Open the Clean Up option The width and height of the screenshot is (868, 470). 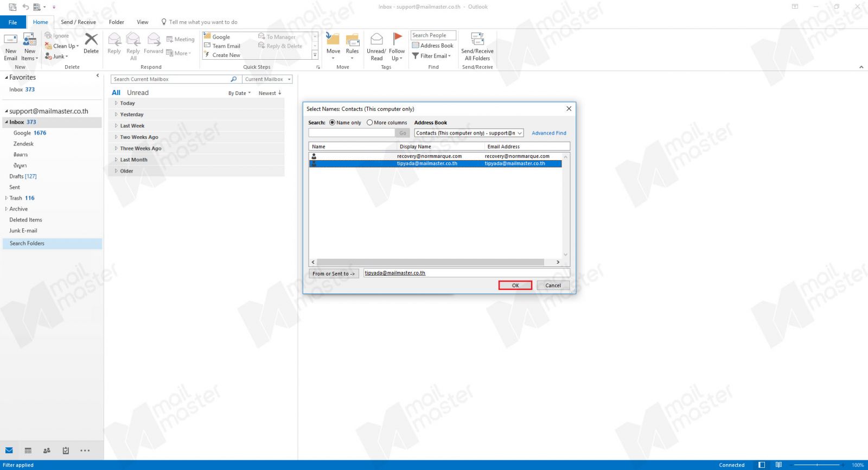(x=62, y=46)
